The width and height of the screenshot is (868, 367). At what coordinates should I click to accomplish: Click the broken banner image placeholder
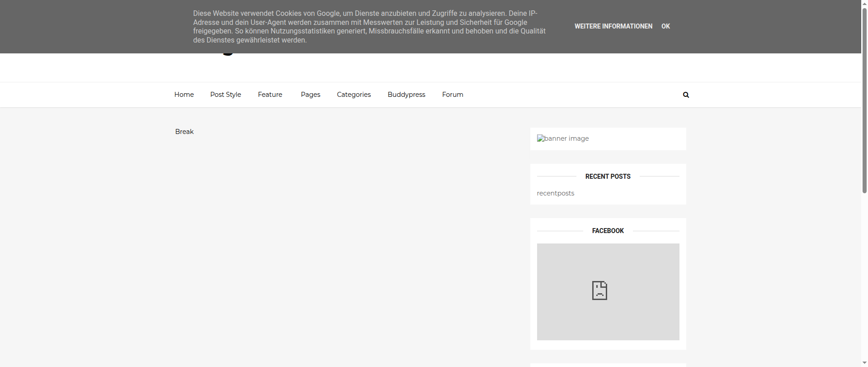pos(563,138)
